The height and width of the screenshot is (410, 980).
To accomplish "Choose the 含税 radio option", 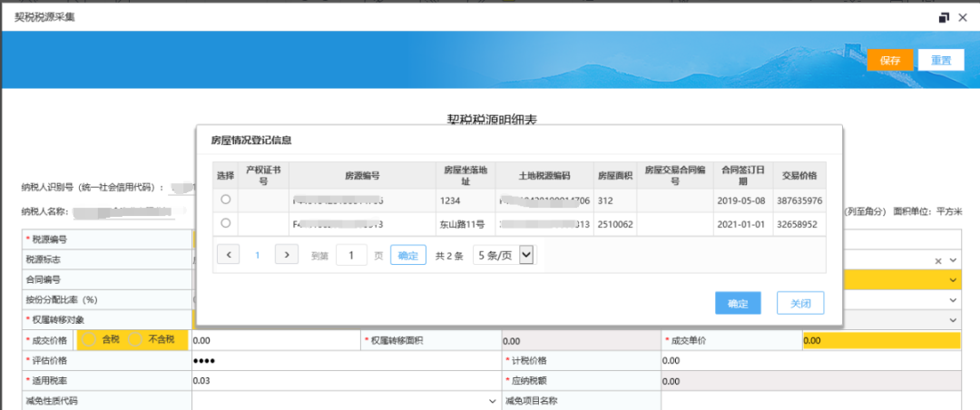I will click(x=89, y=339).
